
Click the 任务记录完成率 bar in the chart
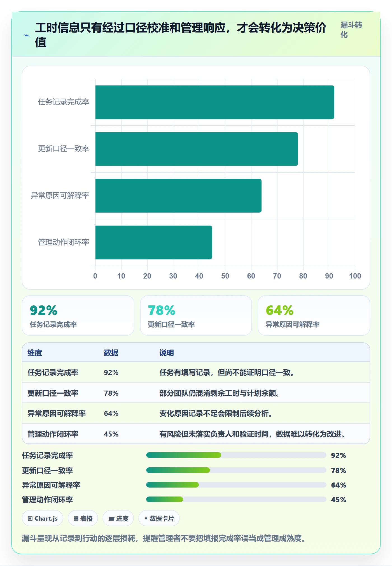(x=215, y=102)
